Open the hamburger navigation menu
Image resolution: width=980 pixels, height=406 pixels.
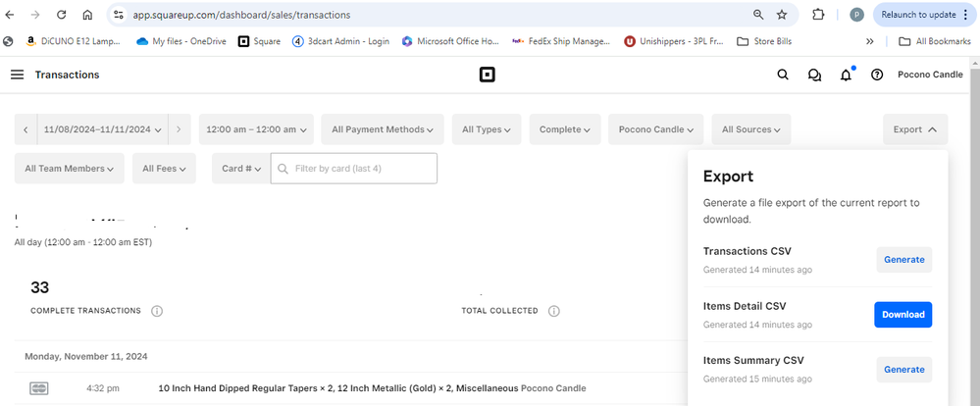click(17, 75)
